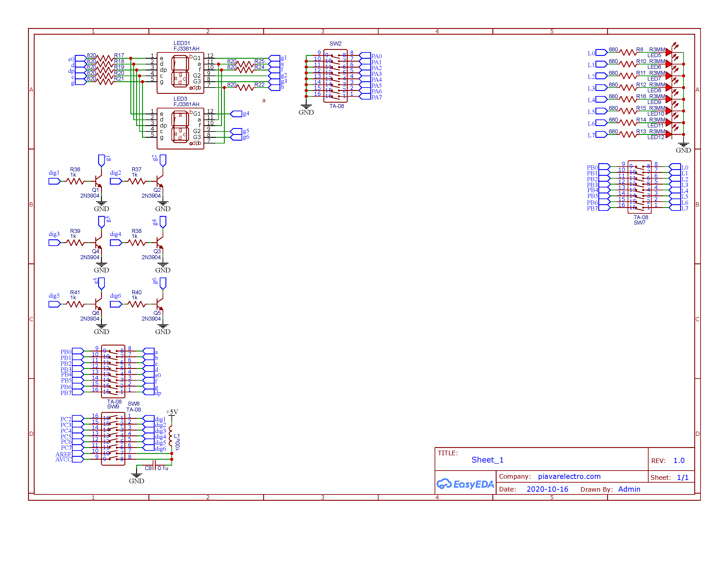
Task: Select the Q2 2N3904 transistor symbol
Action: click(160, 181)
